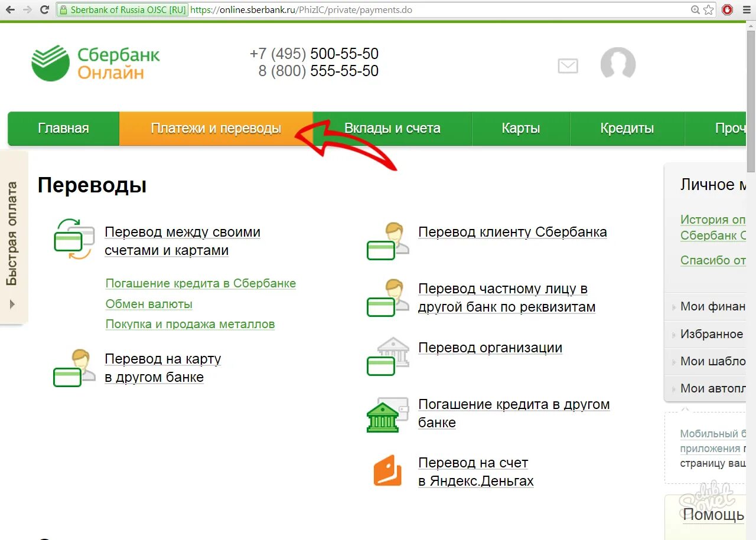756x540 pixels.
Task: Click the phone number +7 (495) 500-55-50
Action: coord(314,54)
